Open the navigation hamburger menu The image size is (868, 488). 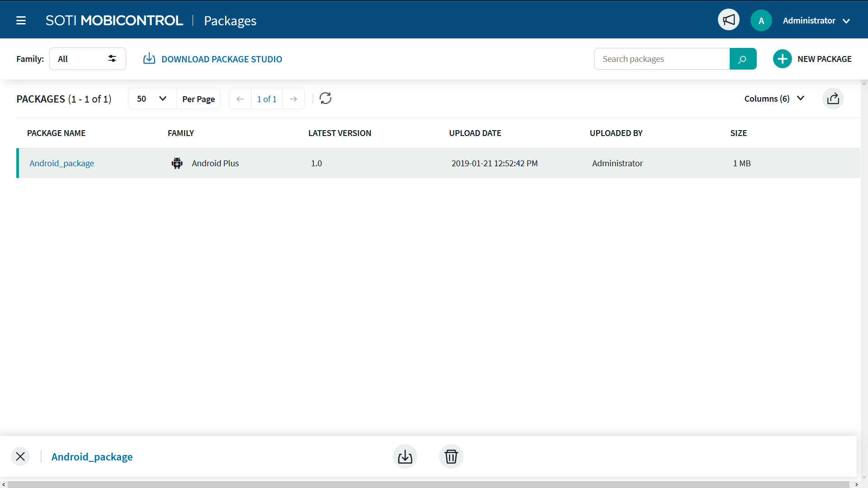point(21,20)
